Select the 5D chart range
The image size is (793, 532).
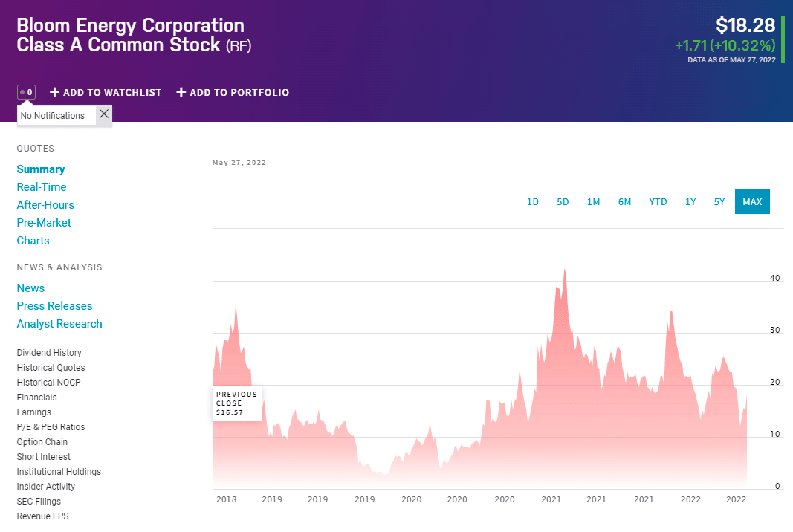coord(563,202)
